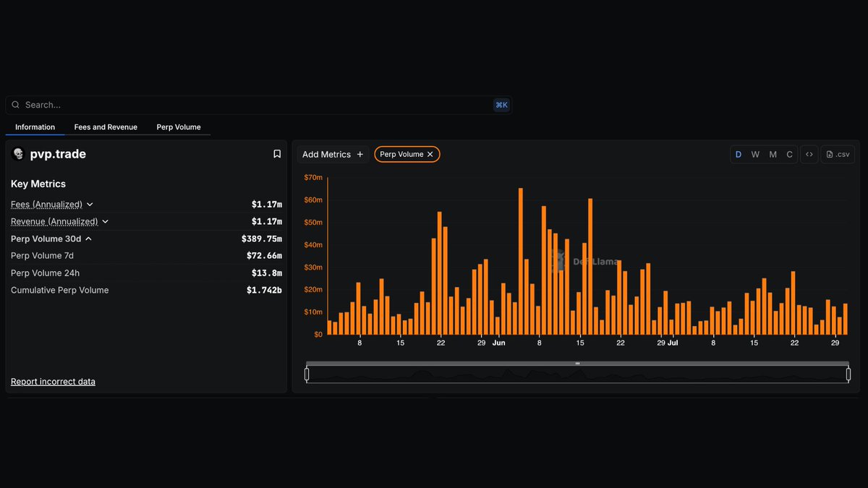This screenshot has height=488, width=868.
Task: Open the embed code icon button
Action: [x=809, y=154]
